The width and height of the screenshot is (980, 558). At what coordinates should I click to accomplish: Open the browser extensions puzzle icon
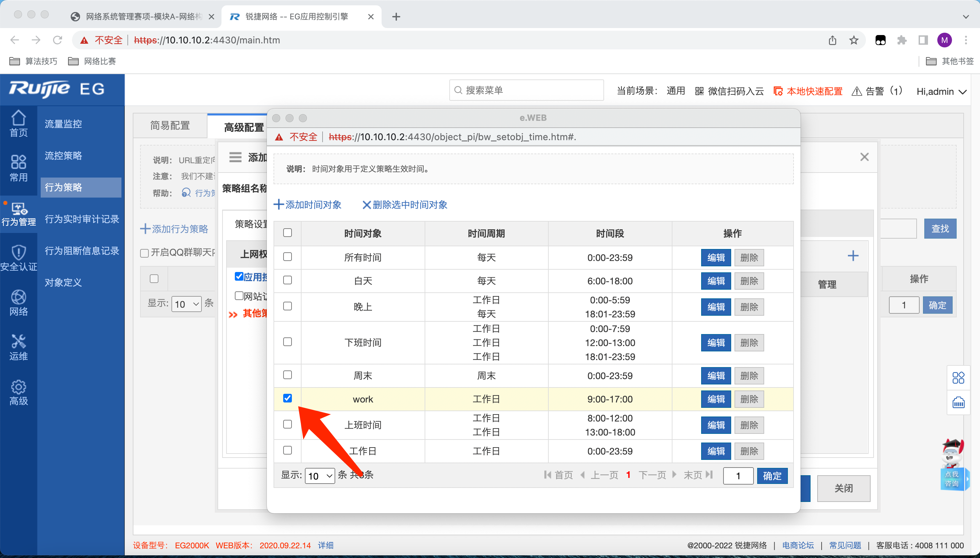click(x=902, y=40)
